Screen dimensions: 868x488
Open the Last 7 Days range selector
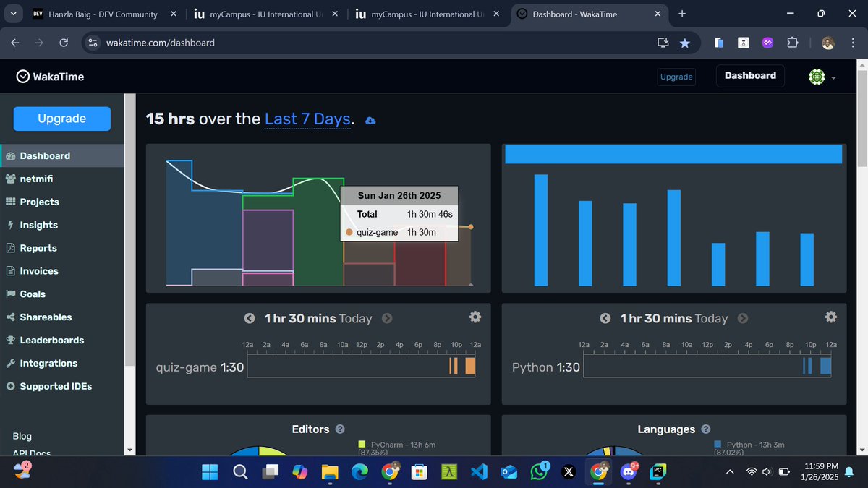click(307, 119)
